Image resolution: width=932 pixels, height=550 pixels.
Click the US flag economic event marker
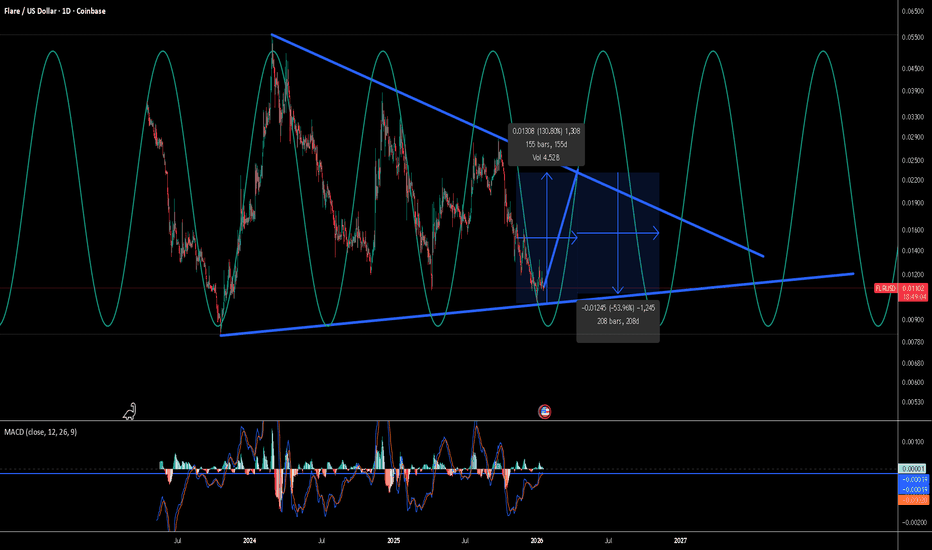[545, 411]
